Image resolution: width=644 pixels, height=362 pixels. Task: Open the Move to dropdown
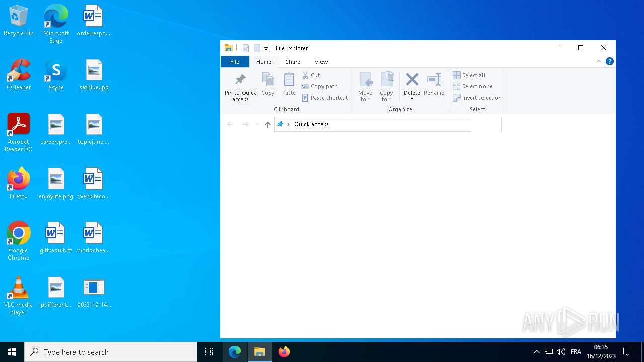365,87
